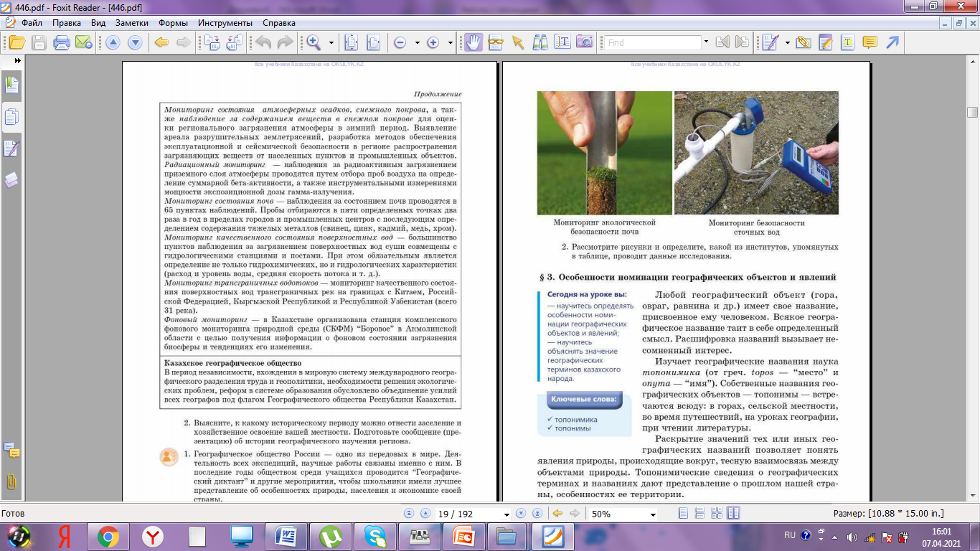Click the Attach File paperclip icon in toolbar
The width and height of the screenshot is (980, 551).
[803, 42]
